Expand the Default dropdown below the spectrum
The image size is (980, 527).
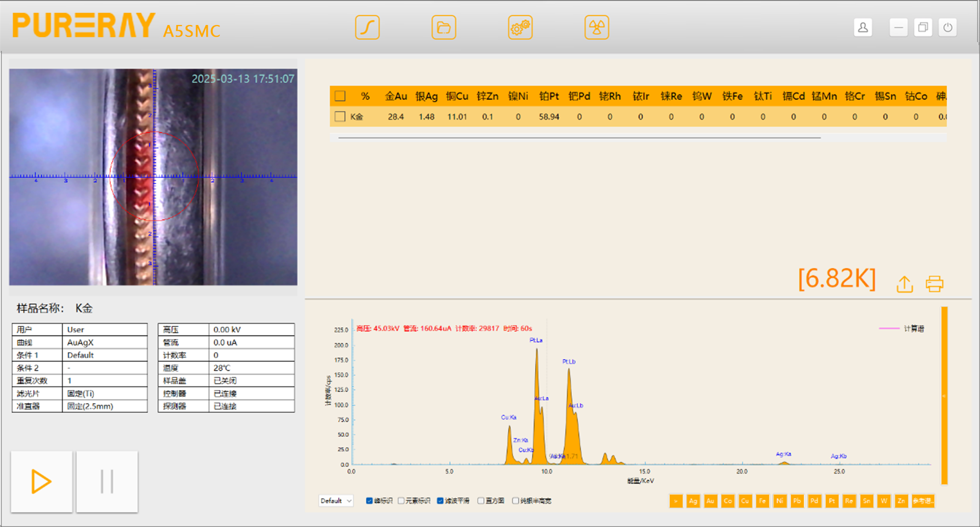coord(336,501)
